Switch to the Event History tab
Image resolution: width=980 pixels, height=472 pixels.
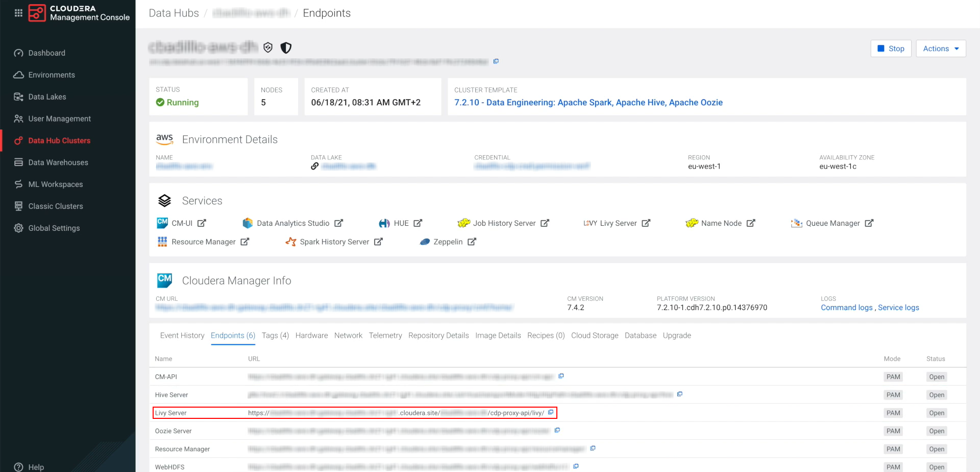[182, 336]
